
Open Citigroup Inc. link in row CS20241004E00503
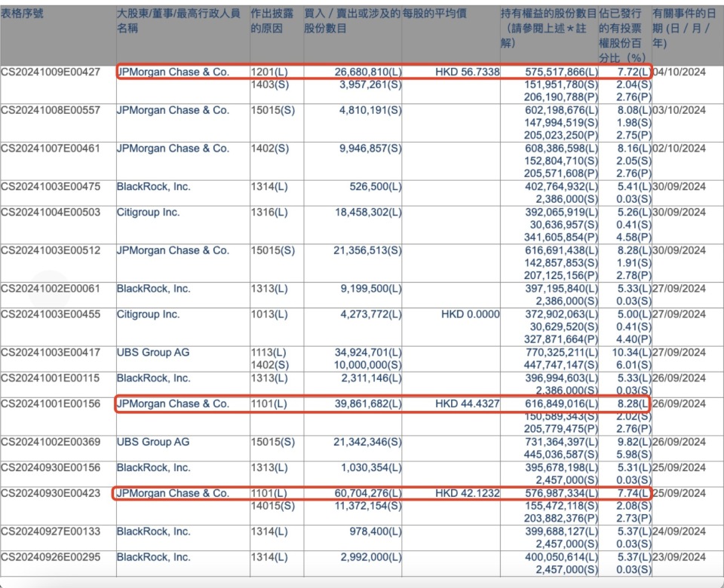click(x=149, y=213)
